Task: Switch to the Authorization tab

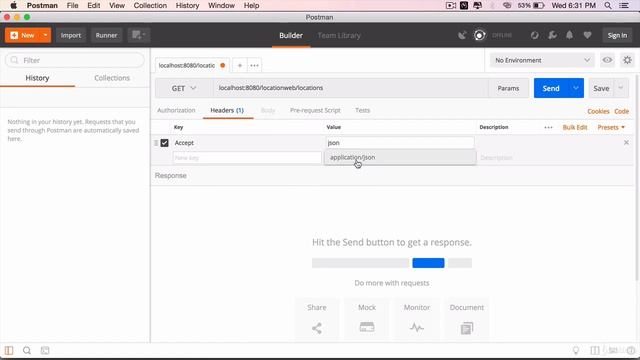Action: 176,110
